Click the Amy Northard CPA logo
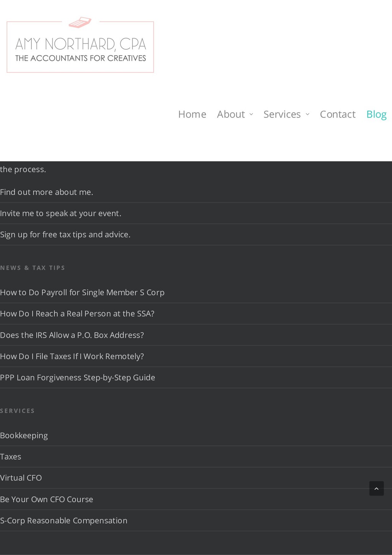The image size is (392, 555). click(x=80, y=45)
